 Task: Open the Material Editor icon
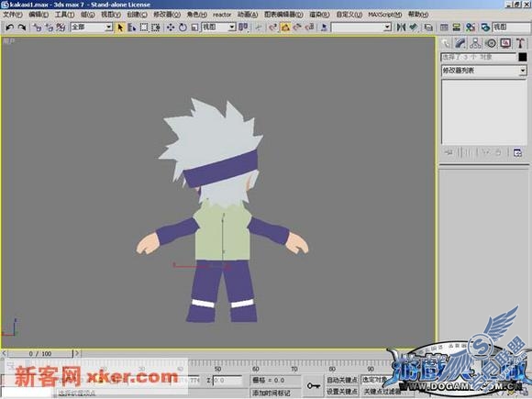471,28
